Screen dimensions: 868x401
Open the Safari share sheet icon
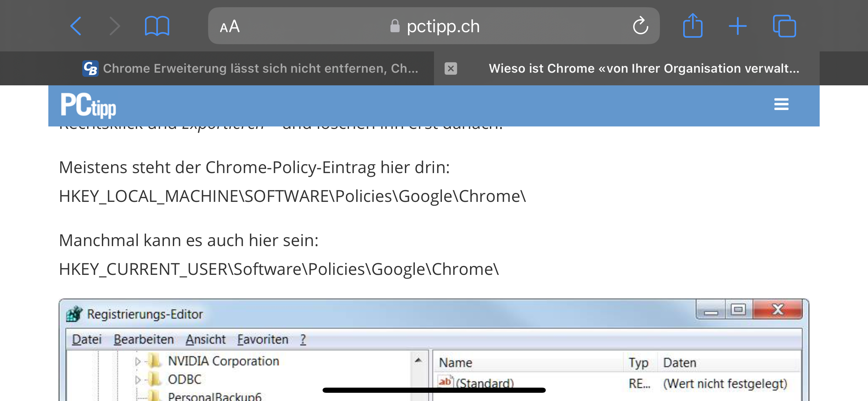tap(692, 26)
